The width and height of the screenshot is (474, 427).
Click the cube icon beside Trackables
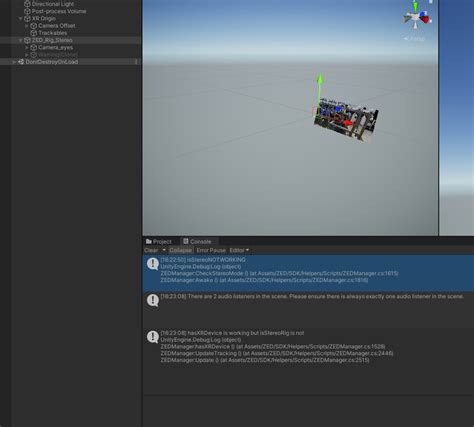click(x=34, y=33)
